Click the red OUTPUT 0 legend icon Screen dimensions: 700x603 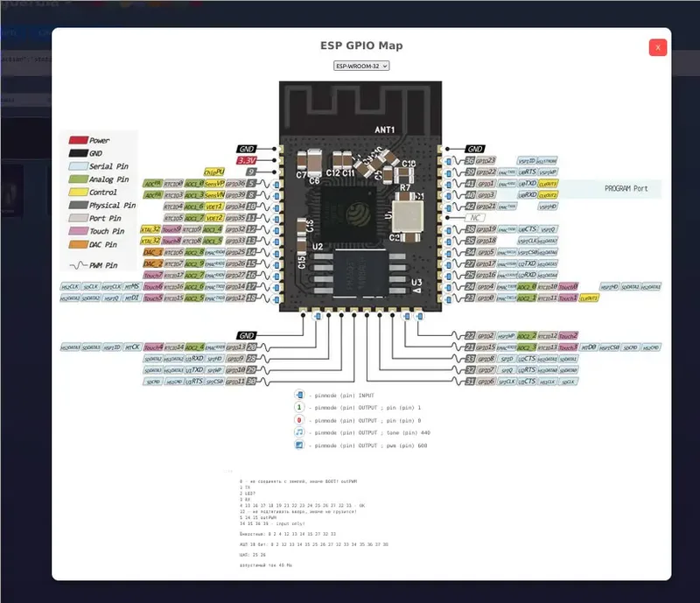coord(299,420)
